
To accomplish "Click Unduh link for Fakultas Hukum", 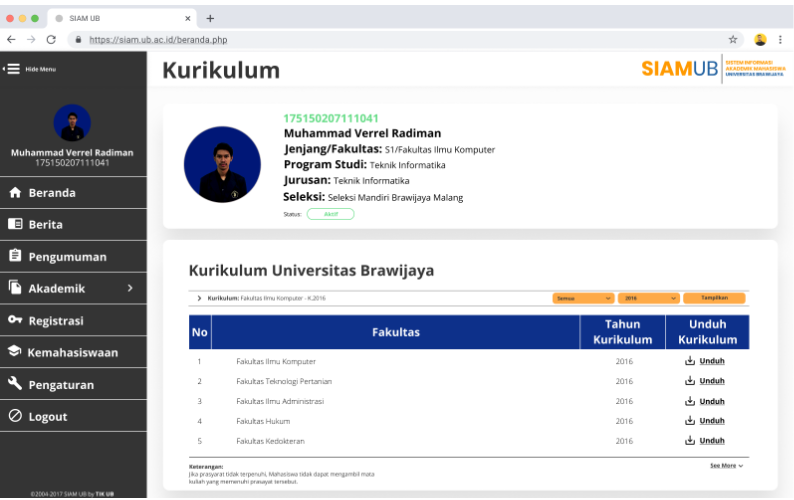I will [711, 421].
